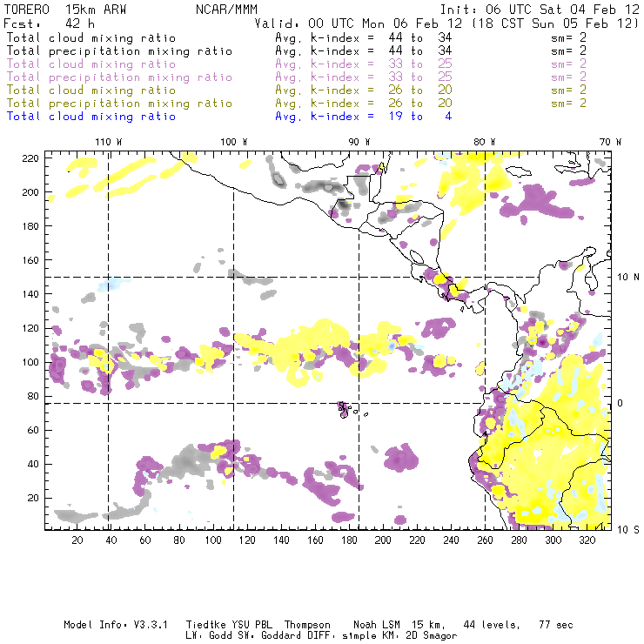Screen dimensions: 644x644
Task: Click the "100 W" longitude label
Action: click(x=234, y=142)
